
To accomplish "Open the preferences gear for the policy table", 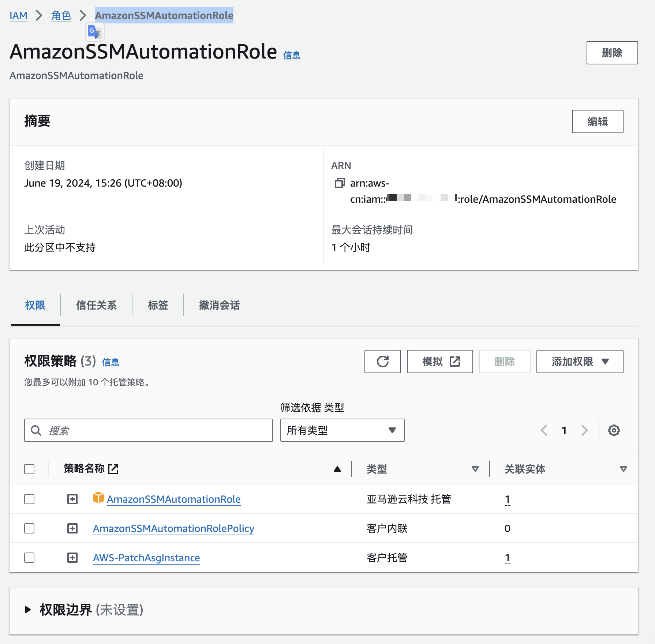I will [x=613, y=430].
